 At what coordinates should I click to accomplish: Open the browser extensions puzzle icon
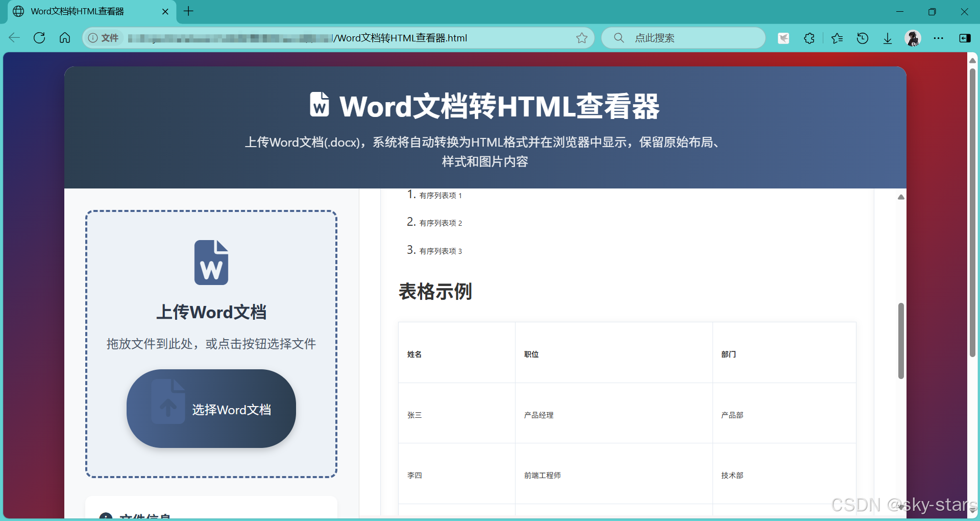pos(809,38)
